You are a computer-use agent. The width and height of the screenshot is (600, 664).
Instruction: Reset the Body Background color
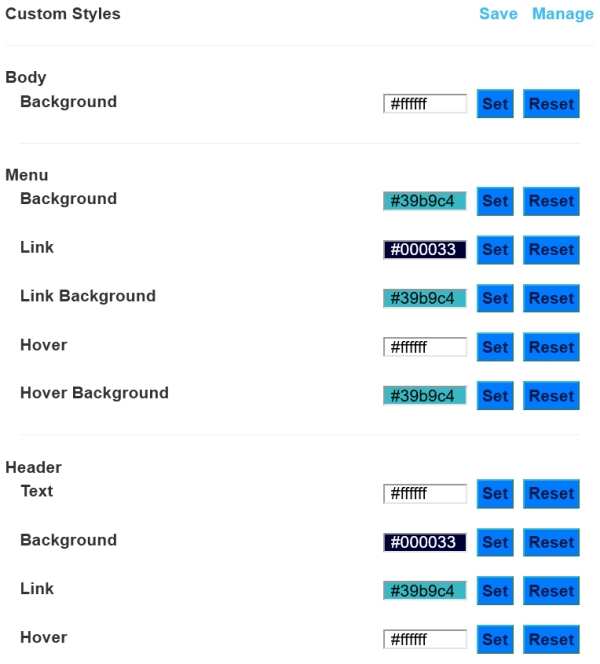(x=551, y=104)
